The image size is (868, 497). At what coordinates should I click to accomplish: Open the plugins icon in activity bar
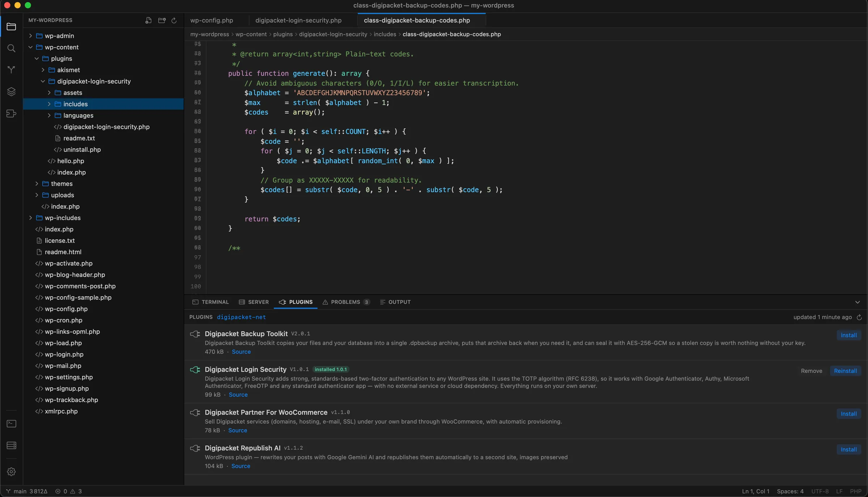(11, 114)
